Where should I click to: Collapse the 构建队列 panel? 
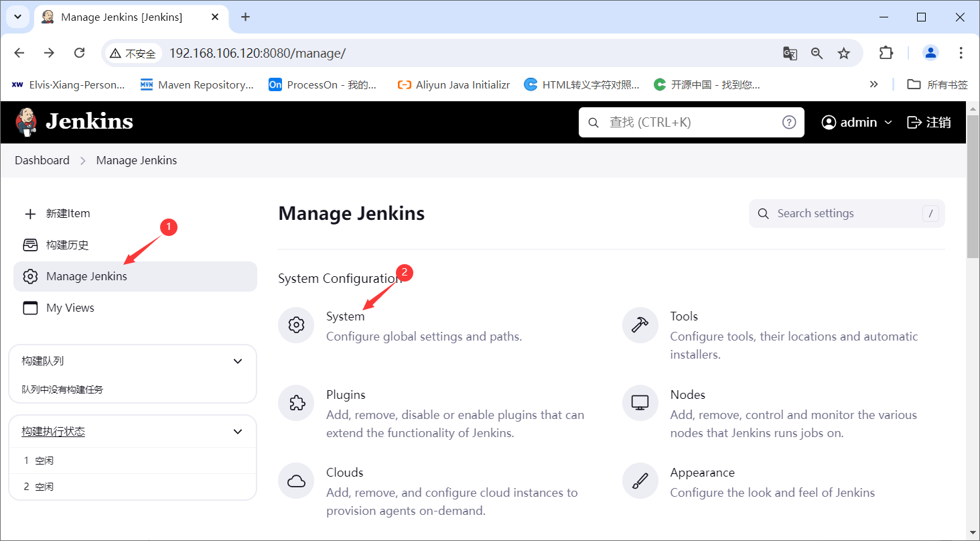[x=237, y=361]
